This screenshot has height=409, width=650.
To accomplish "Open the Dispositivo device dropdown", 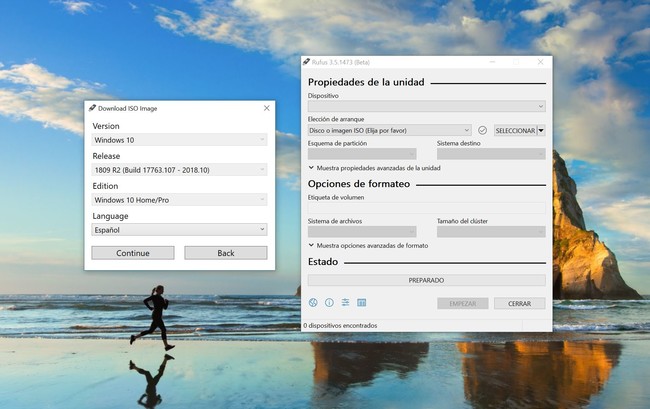I will pyautogui.click(x=427, y=106).
